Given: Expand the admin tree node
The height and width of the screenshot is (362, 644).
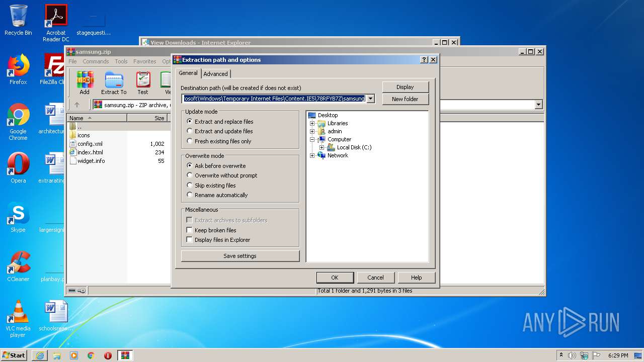Looking at the screenshot, I should [312, 131].
